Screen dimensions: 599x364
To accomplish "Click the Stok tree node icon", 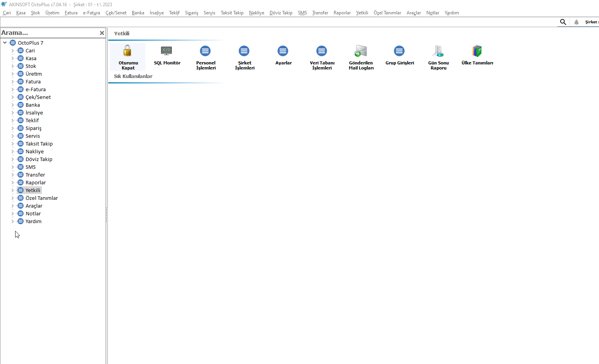I will tap(21, 66).
